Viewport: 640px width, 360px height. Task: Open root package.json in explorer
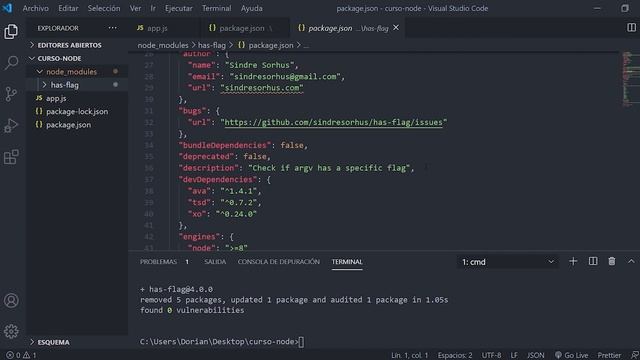point(68,125)
